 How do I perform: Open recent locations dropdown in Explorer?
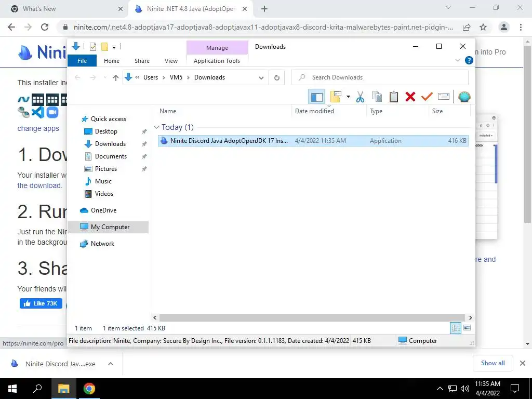tap(105, 78)
